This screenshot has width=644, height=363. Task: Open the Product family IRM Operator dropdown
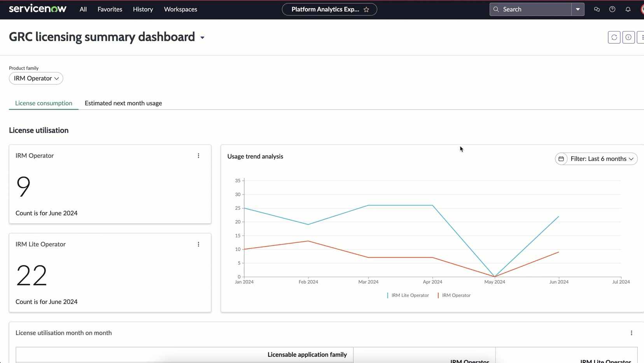36,79
